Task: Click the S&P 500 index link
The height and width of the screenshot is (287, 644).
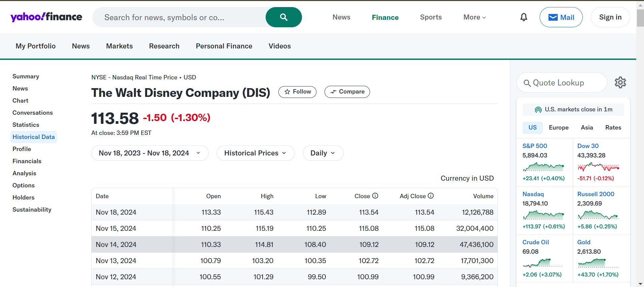Action: [x=535, y=146]
